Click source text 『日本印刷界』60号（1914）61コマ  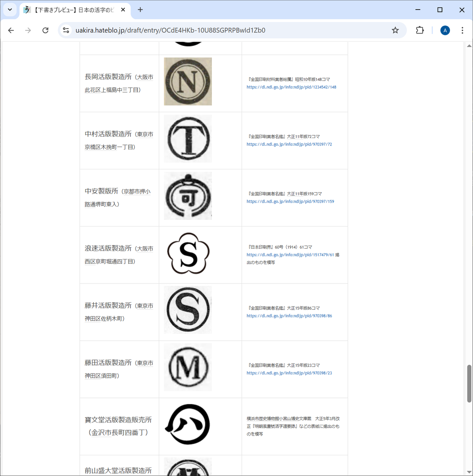[x=280, y=247]
